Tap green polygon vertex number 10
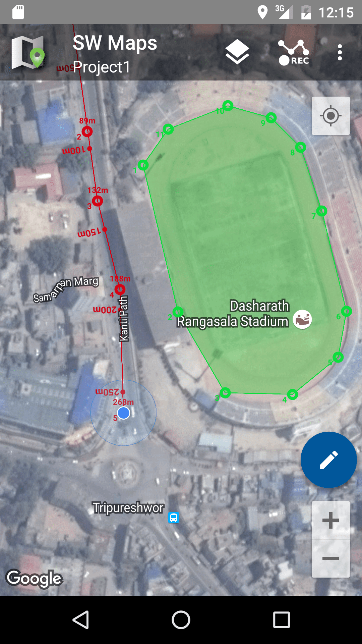 [x=228, y=106]
